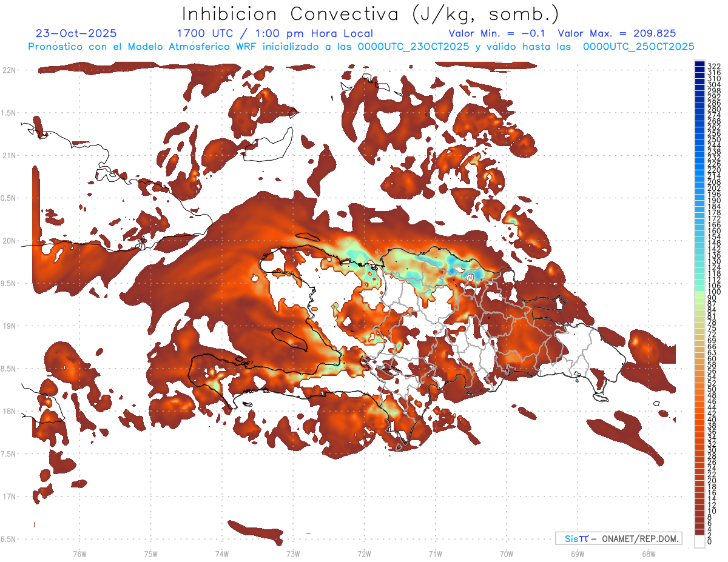The width and height of the screenshot is (728, 562).
Task: Click the 'ONAMET/REP.DOM.' credit box
Action: (618, 538)
